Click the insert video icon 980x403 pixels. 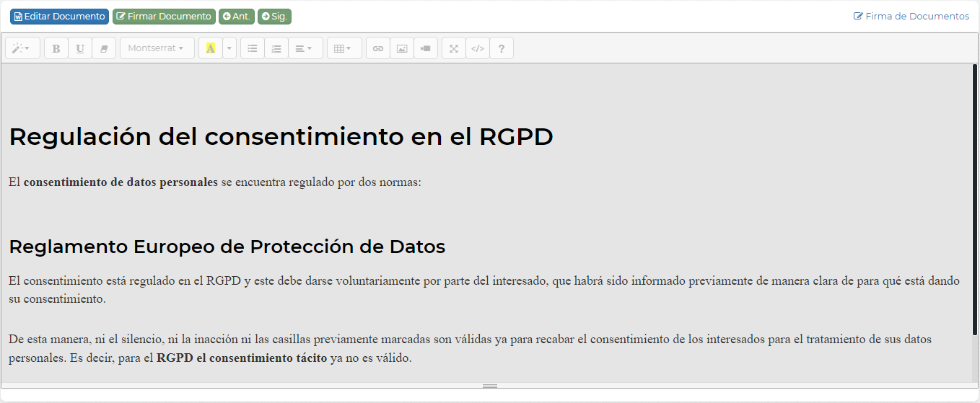pyautogui.click(x=426, y=48)
